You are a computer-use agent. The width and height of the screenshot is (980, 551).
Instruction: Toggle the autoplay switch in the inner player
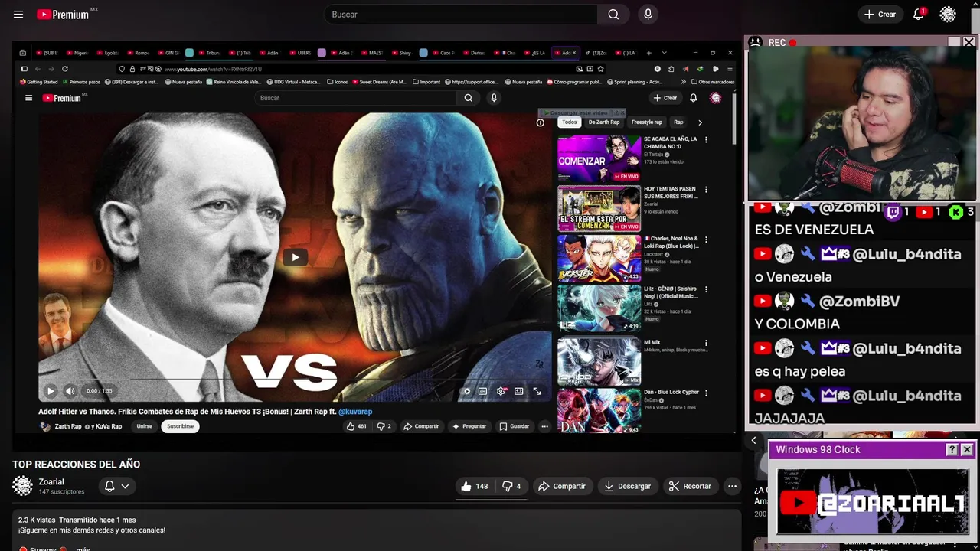466,391
